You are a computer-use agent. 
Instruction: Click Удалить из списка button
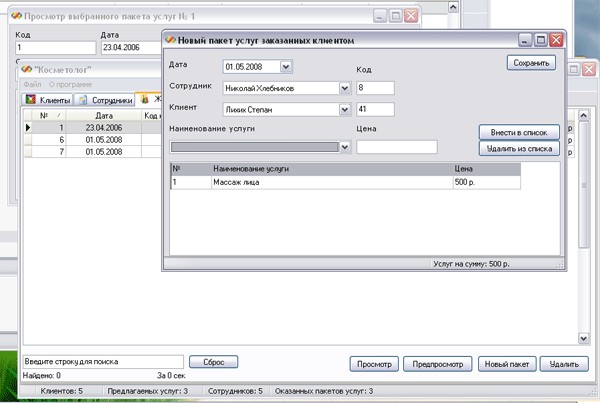pos(519,148)
